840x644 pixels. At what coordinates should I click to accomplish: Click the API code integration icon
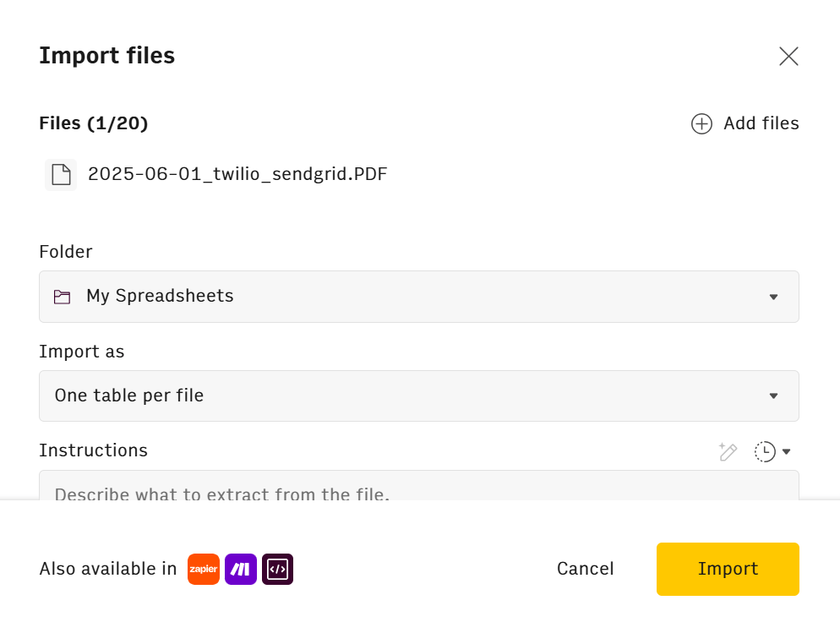tap(277, 569)
